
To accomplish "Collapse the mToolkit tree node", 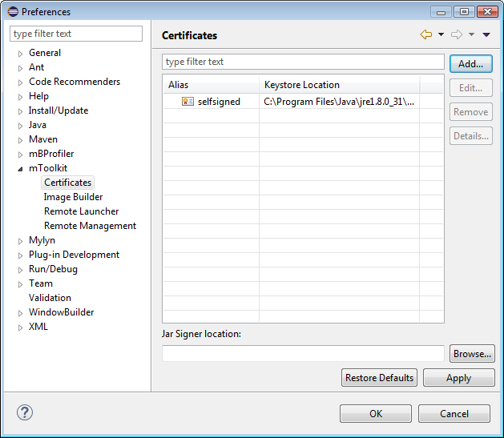I will [21, 169].
